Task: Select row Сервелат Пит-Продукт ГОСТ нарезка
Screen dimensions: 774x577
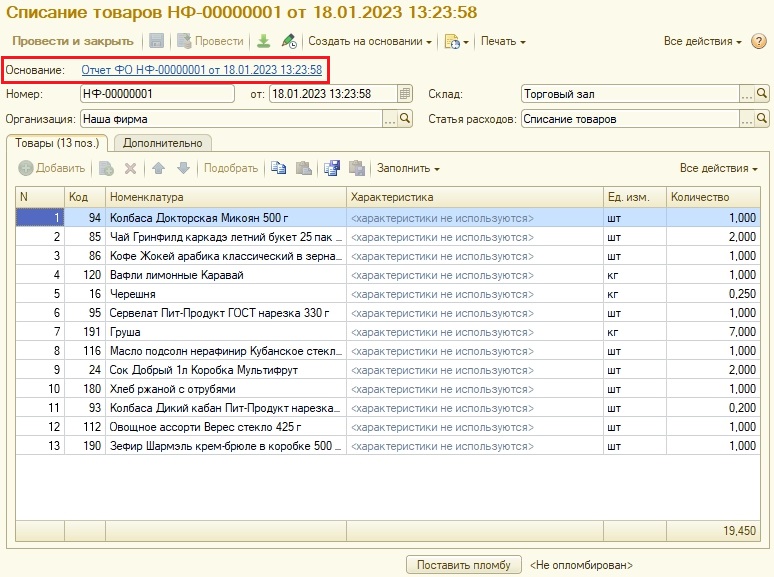Action: [387, 313]
